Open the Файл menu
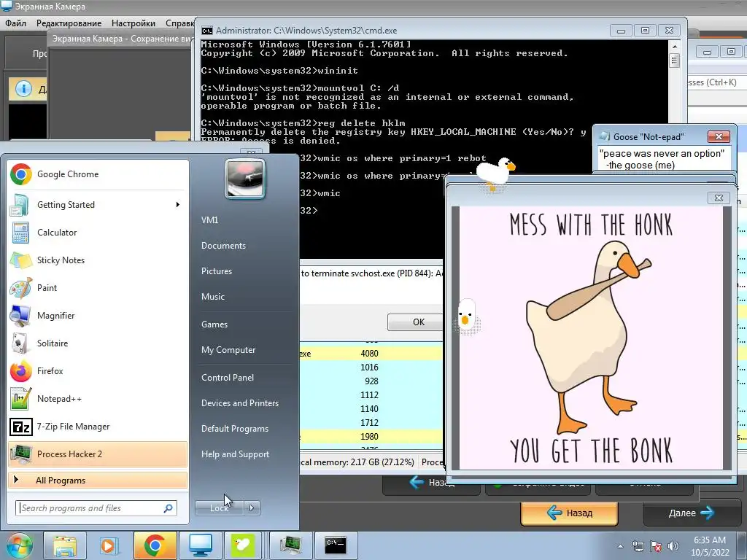 pyautogui.click(x=16, y=23)
